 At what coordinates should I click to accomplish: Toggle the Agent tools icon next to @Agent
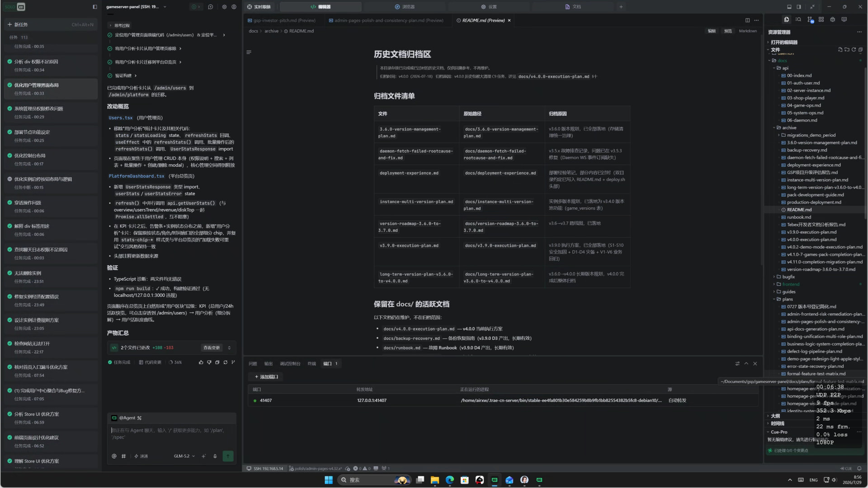point(139,418)
